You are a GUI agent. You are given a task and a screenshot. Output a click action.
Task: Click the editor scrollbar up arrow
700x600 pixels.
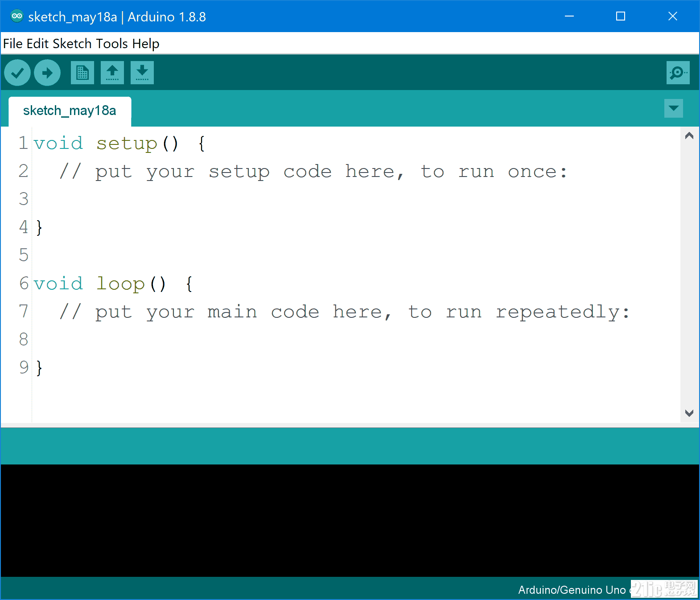tap(689, 136)
